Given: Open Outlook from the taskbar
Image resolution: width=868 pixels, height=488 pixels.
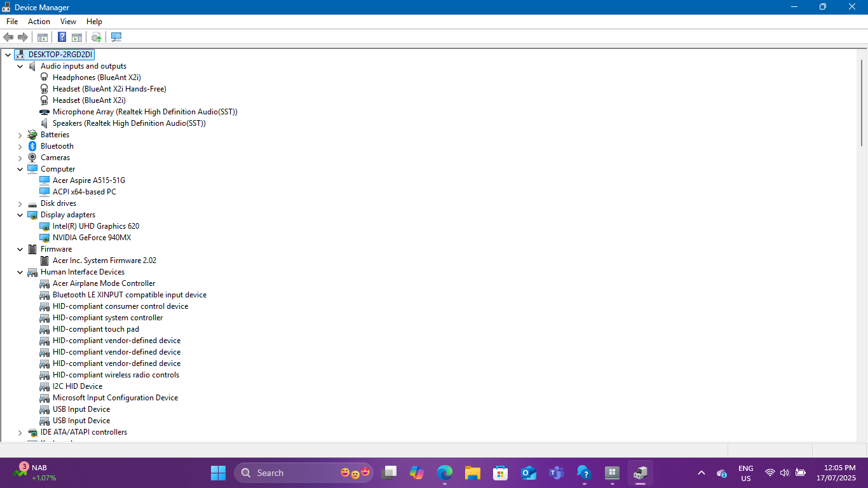Looking at the screenshot, I should coord(529,473).
